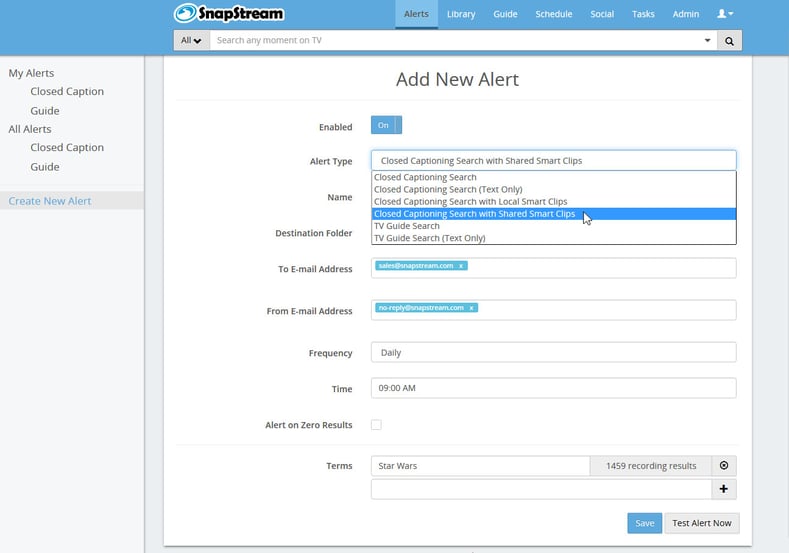Screen dimensions: 789x553
Task: Open the Frequency Daily dropdown
Action: click(553, 352)
